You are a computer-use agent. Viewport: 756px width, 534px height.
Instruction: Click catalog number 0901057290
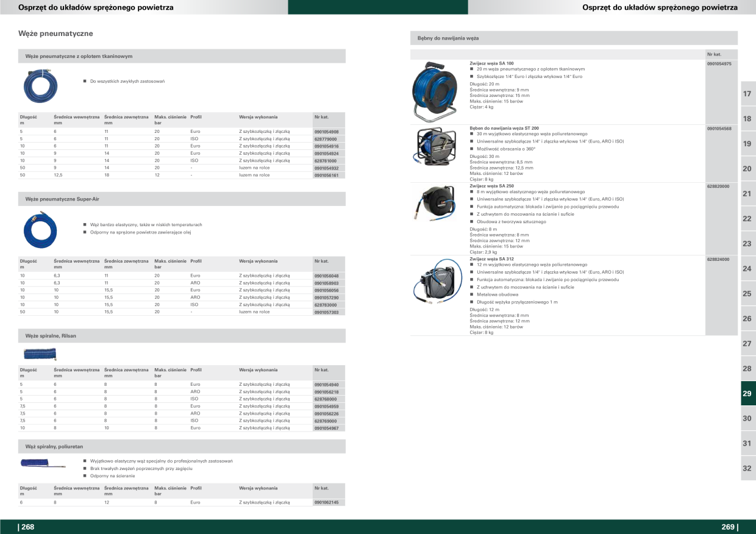pos(326,298)
